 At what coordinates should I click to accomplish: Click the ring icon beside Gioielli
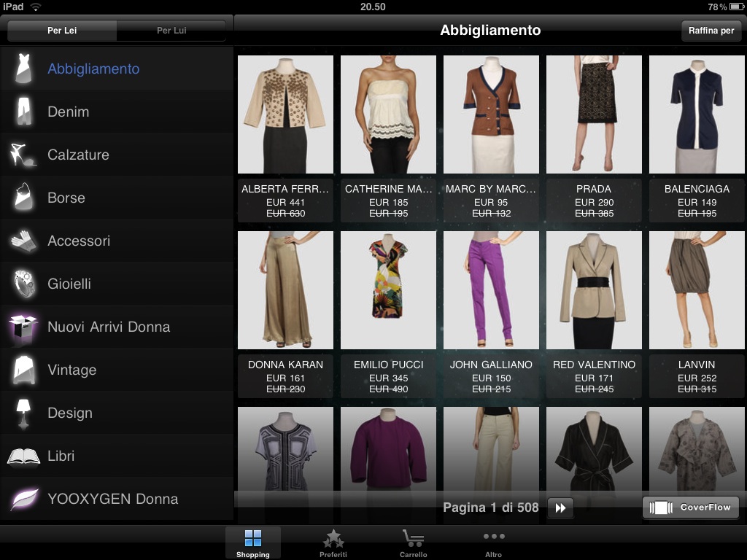pos(24,284)
